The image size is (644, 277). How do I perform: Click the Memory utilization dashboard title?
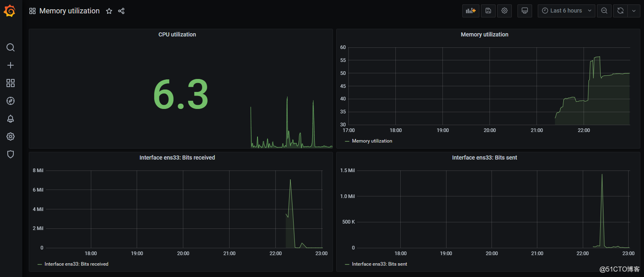(x=69, y=11)
